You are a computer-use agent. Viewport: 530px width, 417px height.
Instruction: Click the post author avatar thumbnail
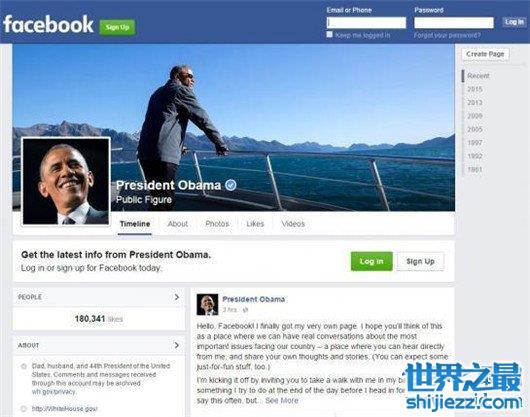click(x=207, y=304)
